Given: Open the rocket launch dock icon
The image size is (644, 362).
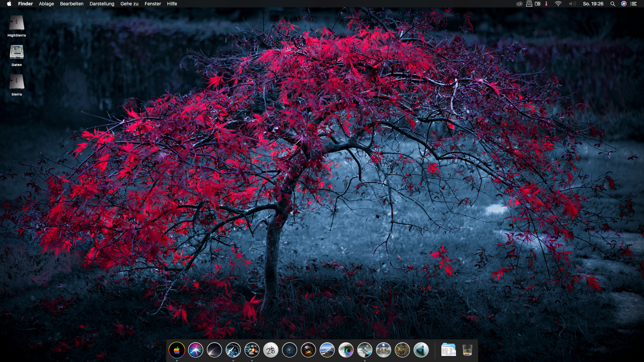Looking at the screenshot, I should [214, 350].
